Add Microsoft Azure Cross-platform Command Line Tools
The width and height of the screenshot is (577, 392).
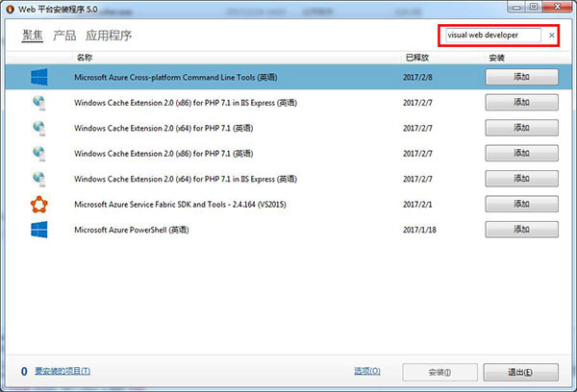[x=521, y=77]
